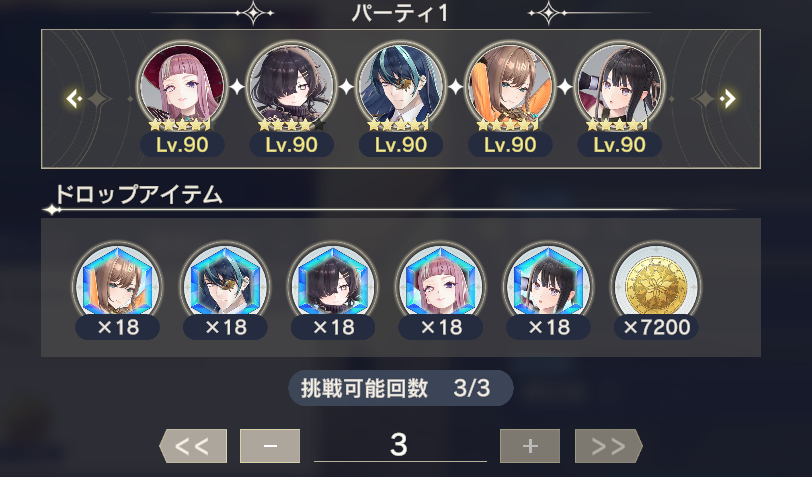Image resolution: width=812 pixels, height=477 pixels.
Task: Switch to next party with right arrow
Action: click(728, 98)
